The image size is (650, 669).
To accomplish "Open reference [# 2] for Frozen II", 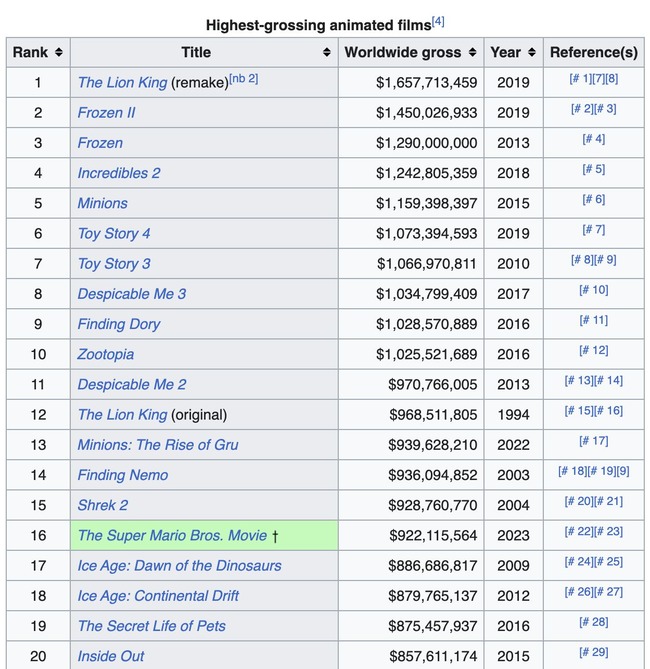I will (583, 109).
